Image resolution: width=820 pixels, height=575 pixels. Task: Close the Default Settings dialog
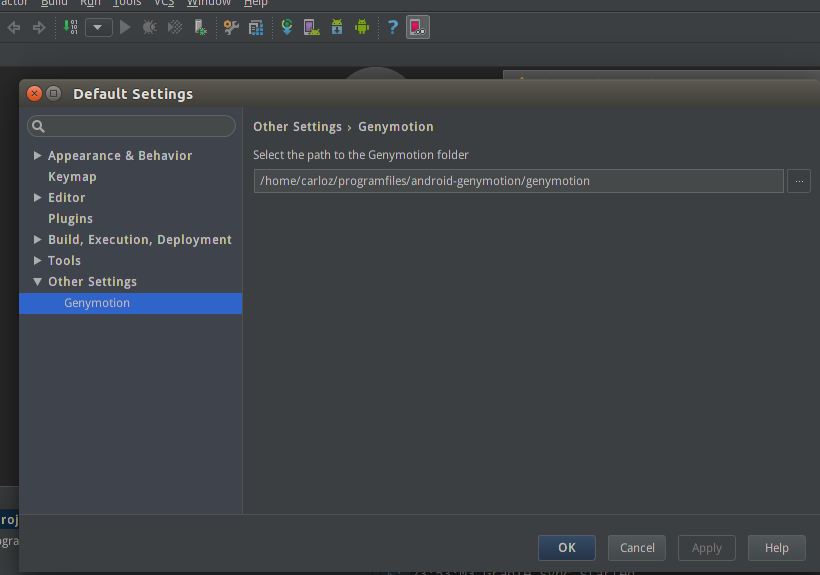pos(35,94)
